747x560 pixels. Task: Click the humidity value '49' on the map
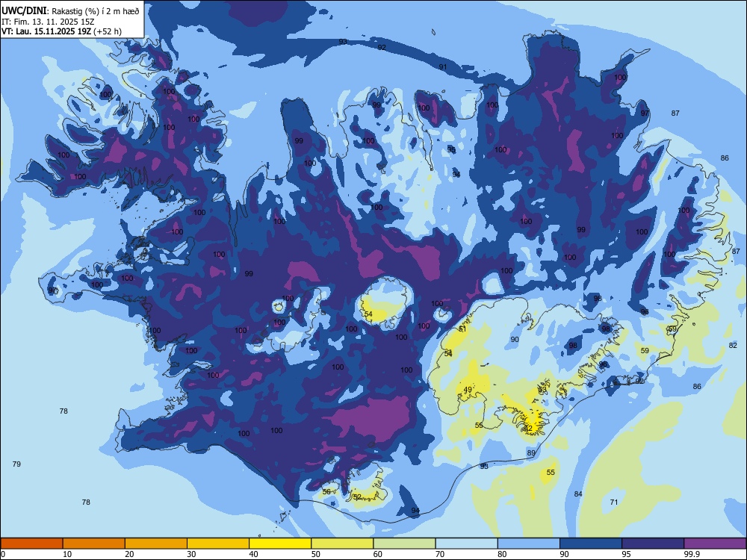click(x=468, y=390)
